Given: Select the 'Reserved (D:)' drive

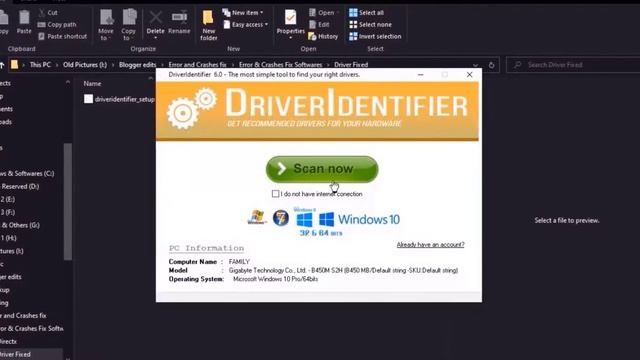Looking at the screenshot, I should [20, 186].
